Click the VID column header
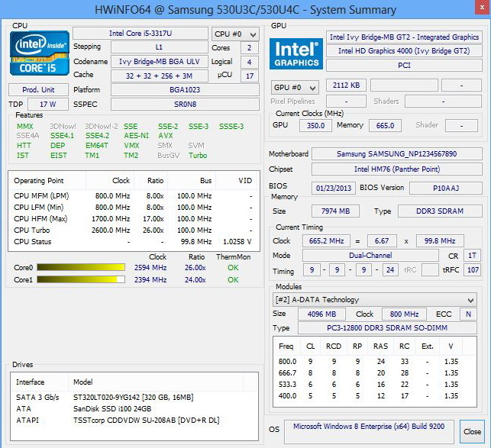The width and height of the screenshot is (491, 448). point(236,181)
